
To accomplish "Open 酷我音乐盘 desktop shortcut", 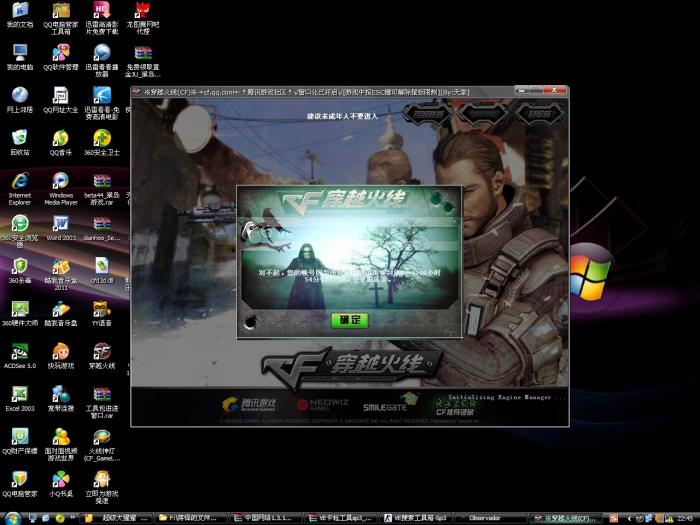I will coord(61,313).
